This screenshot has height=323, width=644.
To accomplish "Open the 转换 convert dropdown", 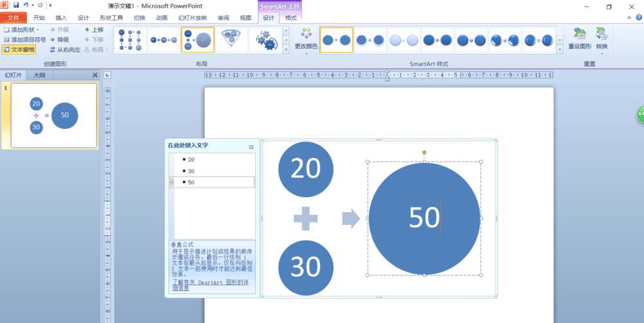I will coord(601,41).
